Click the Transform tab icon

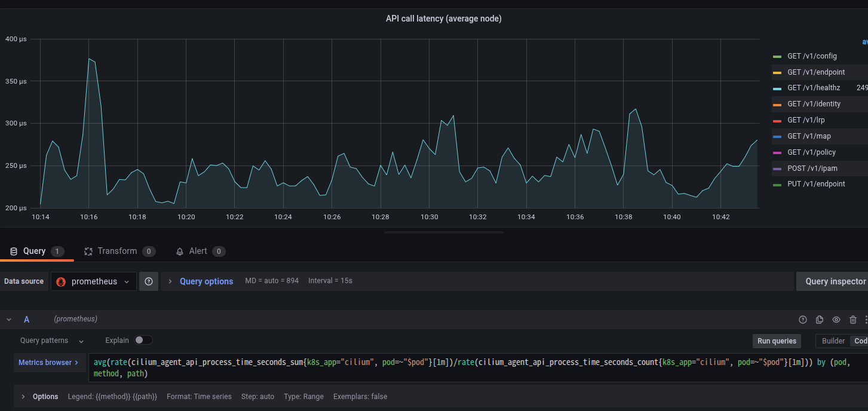pyautogui.click(x=88, y=251)
